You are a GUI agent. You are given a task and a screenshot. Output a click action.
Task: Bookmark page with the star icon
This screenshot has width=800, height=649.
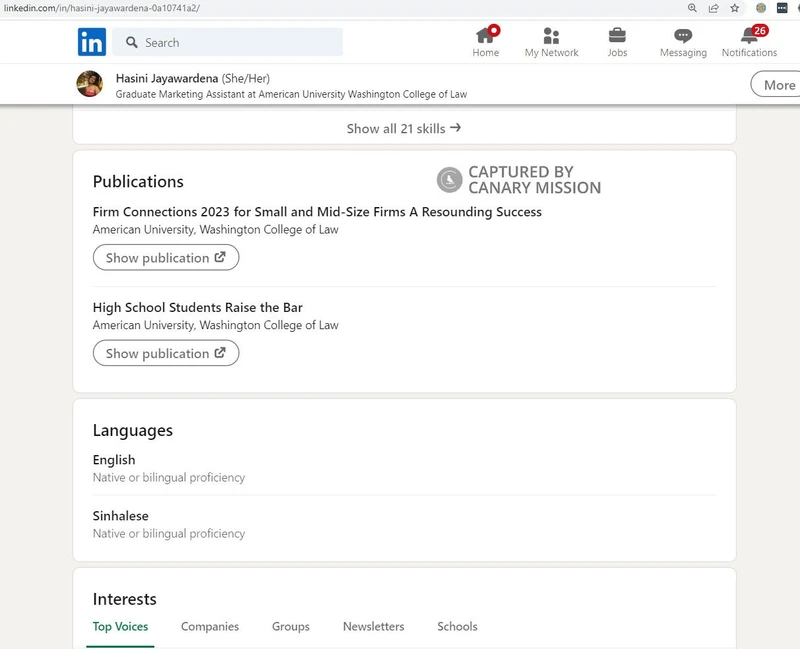735,8
